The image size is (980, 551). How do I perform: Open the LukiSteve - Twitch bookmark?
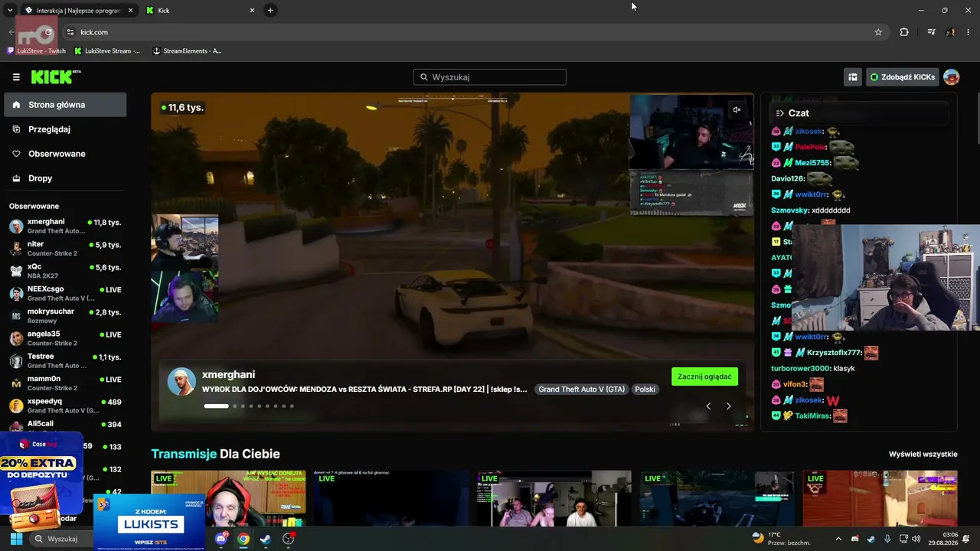coord(36,51)
